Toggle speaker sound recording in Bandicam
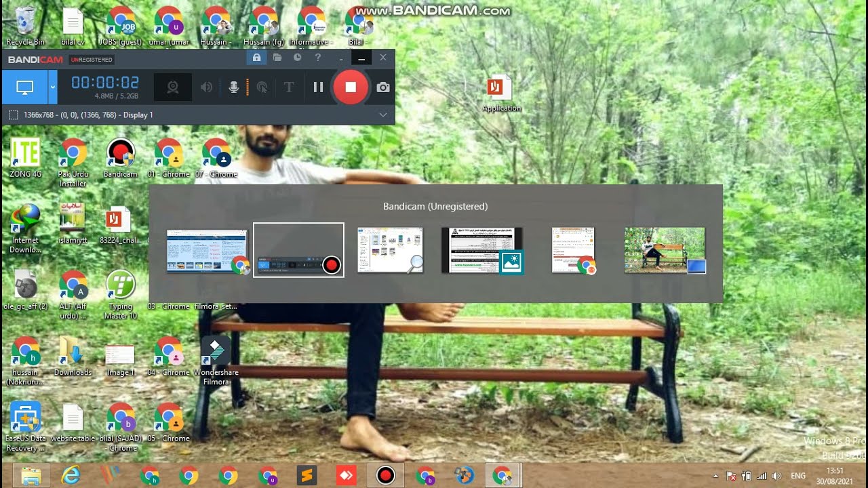Image resolution: width=868 pixels, height=488 pixels. click(x=207, y=87)
